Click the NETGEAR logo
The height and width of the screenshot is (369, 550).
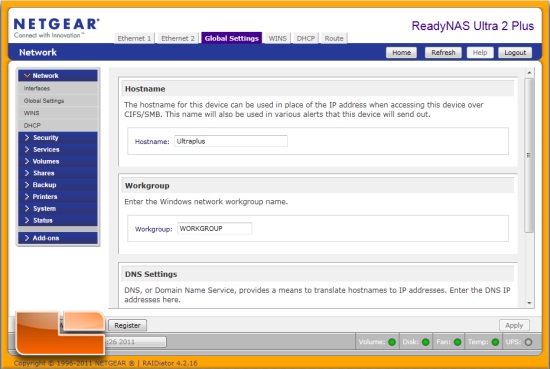[56, 28]
